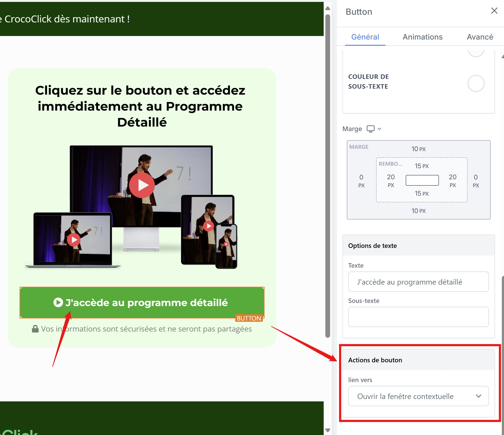Click the play icon on laptop video
This screenshot has height=435, width=504.
pos(74,240)
